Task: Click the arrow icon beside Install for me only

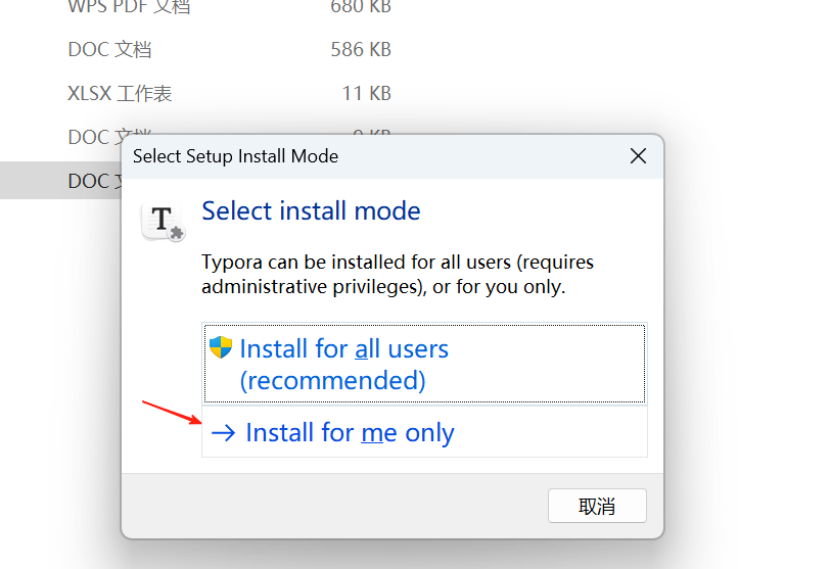Action: (x=223, y=433)
